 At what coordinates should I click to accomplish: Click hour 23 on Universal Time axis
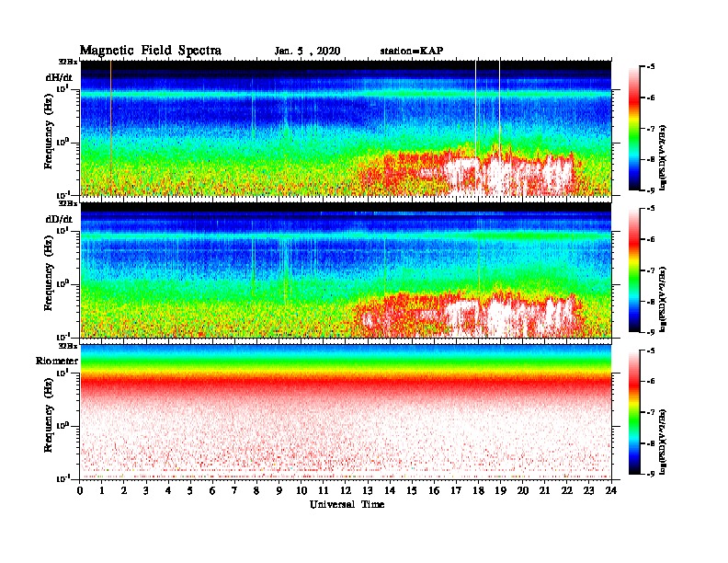[589, 490]
